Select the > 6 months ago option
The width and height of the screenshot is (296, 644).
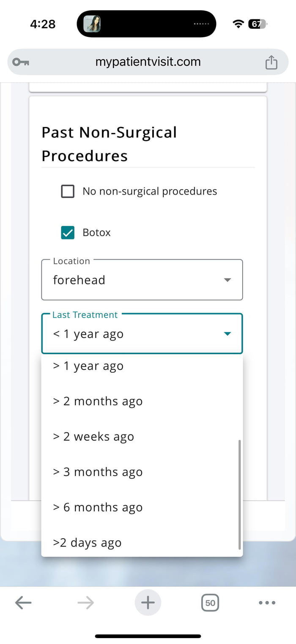pos(97,507)
